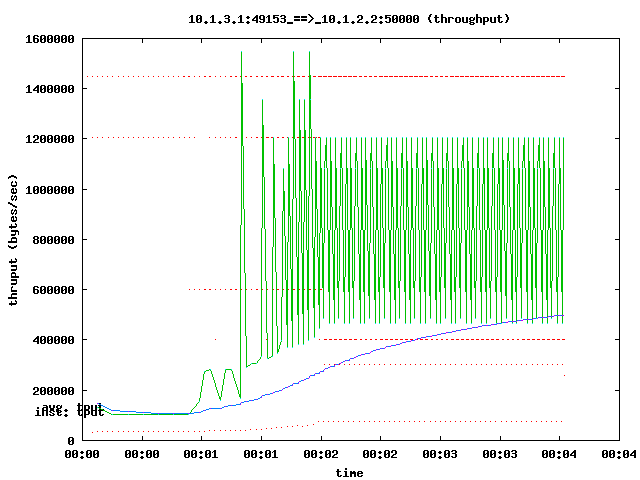
Task: Click the 400000 y-axis tick label
Action: click(55, 340)
